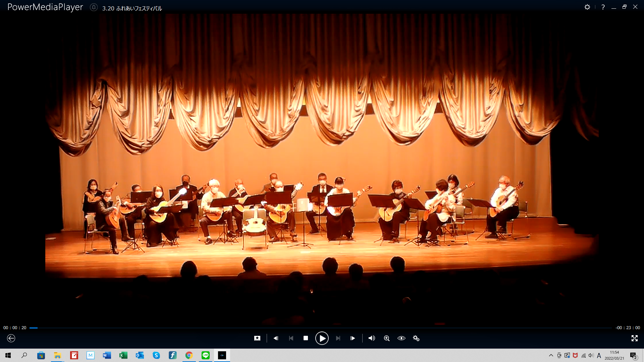Open Microsoft Excel from the taskbar

[123, 355]
